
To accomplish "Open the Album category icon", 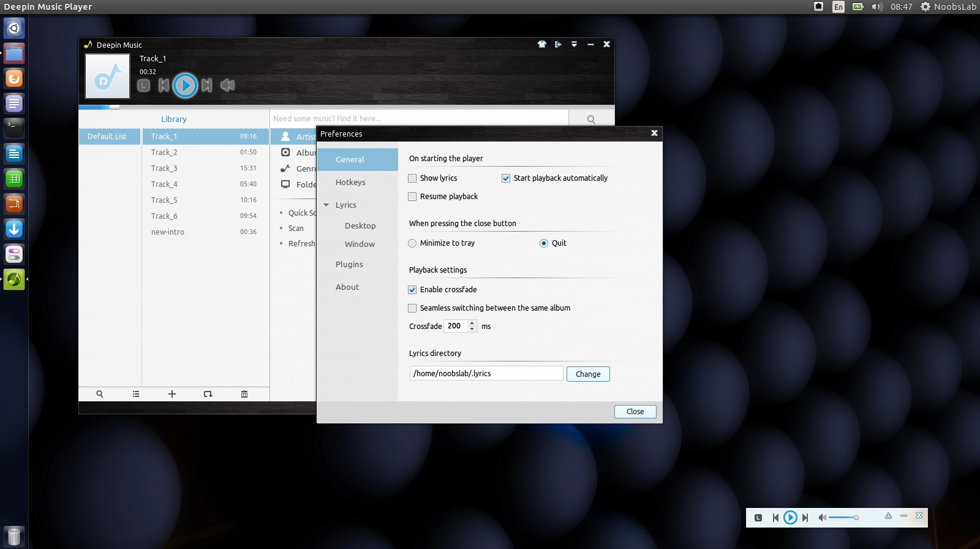I will 285,153.
